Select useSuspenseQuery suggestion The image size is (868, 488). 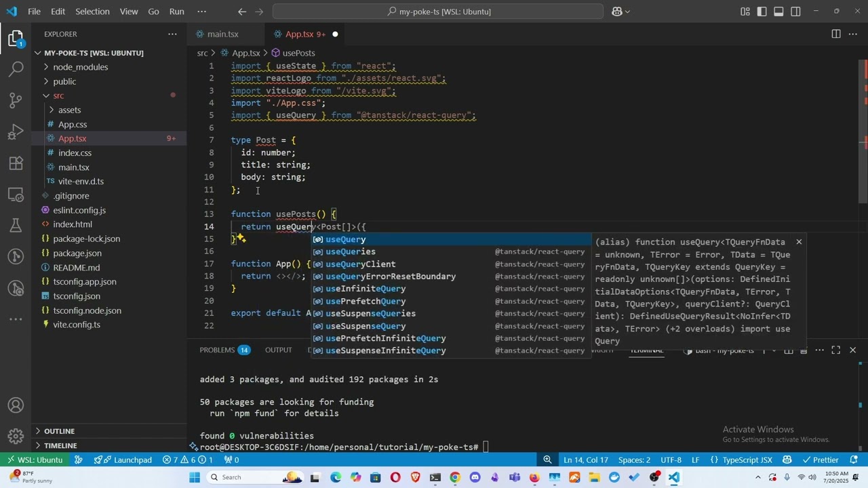(x=451, y=326)
